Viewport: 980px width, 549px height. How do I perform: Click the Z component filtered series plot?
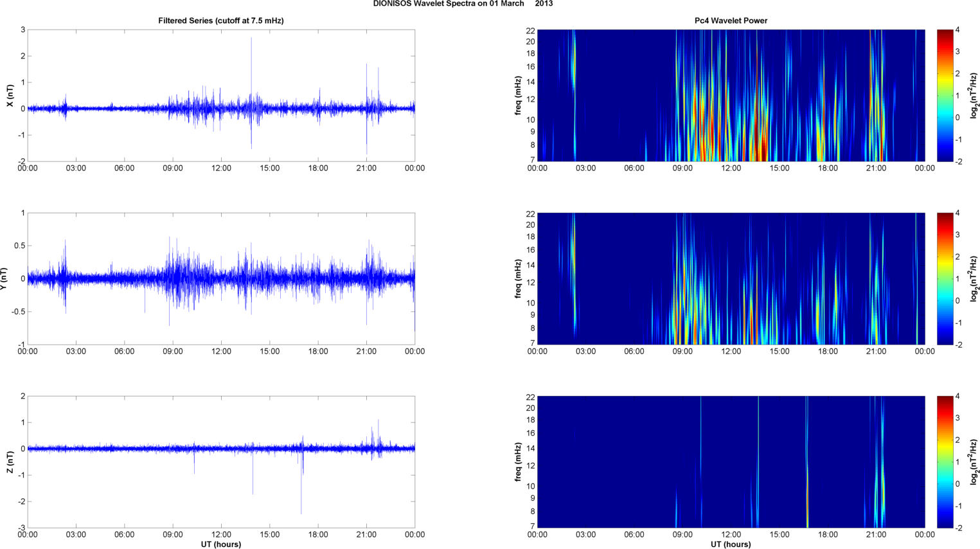[221, 462]
